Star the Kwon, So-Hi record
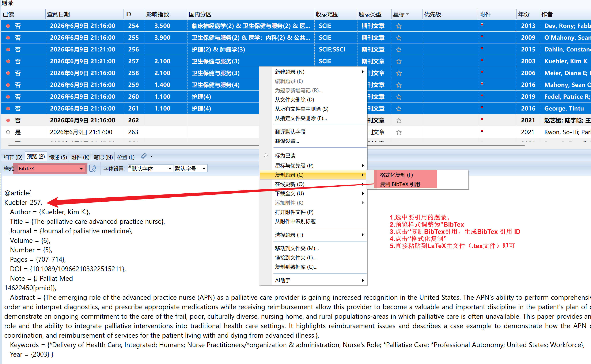The height and width of the screenshot is (364, 591). [x=399, y=132]
